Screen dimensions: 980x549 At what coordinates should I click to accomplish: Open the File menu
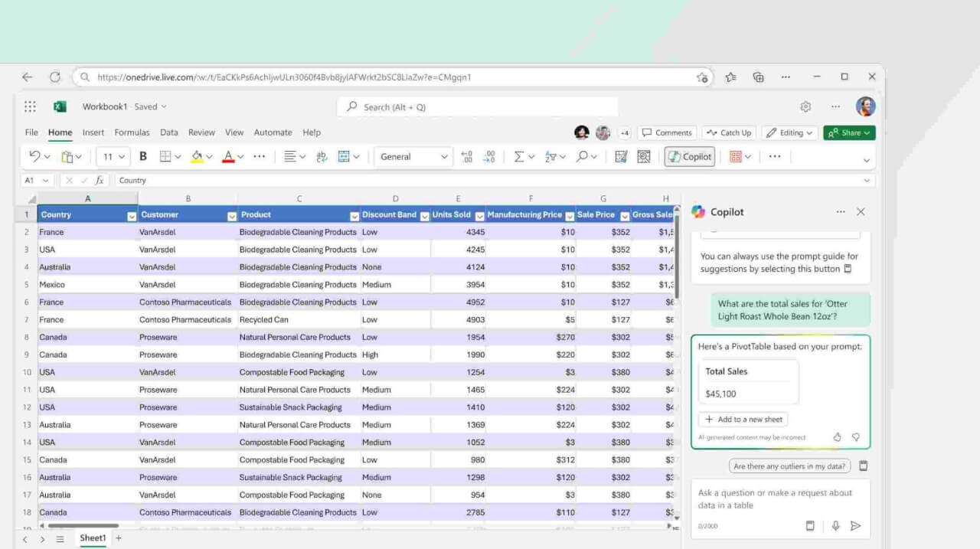tap(31, 132)
